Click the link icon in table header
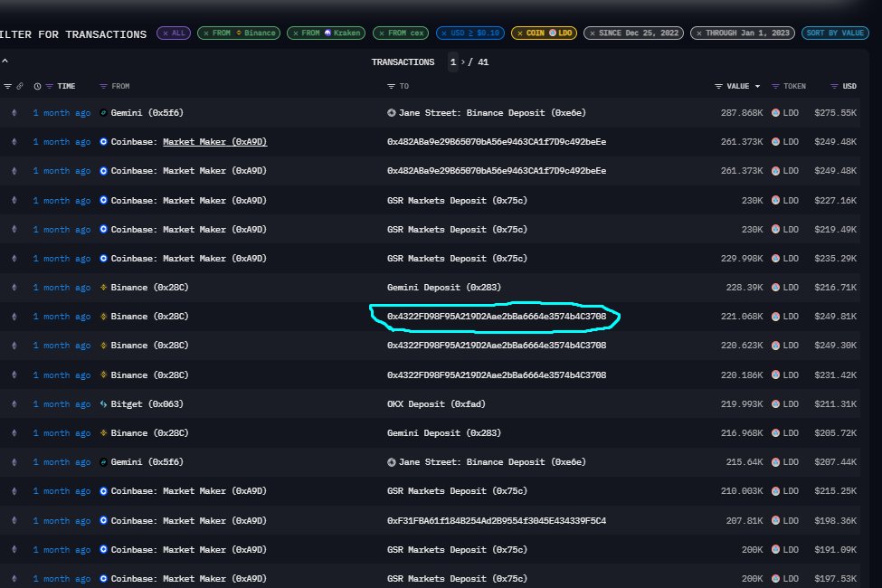Image resolution: width=882 pixels, height=588 pixels. tap(20, 86)
